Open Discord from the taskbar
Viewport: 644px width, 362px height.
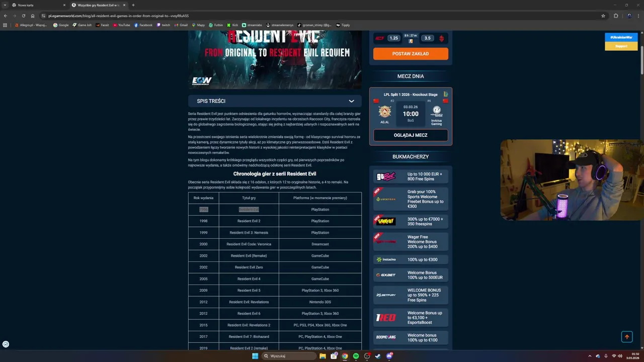coord(389,356)
